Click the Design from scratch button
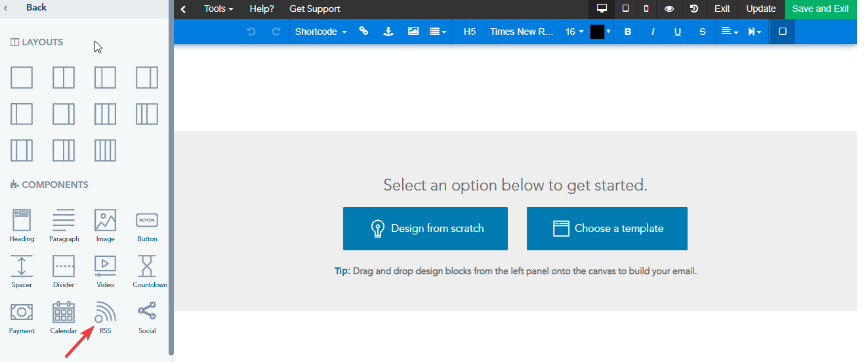This screenshot has height=362, width=868. tap(425, 229)
